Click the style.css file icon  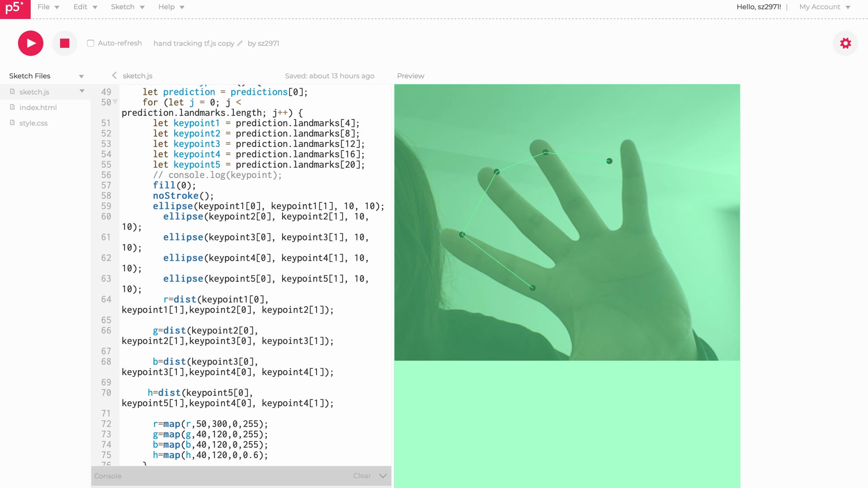tap(13, 123)
